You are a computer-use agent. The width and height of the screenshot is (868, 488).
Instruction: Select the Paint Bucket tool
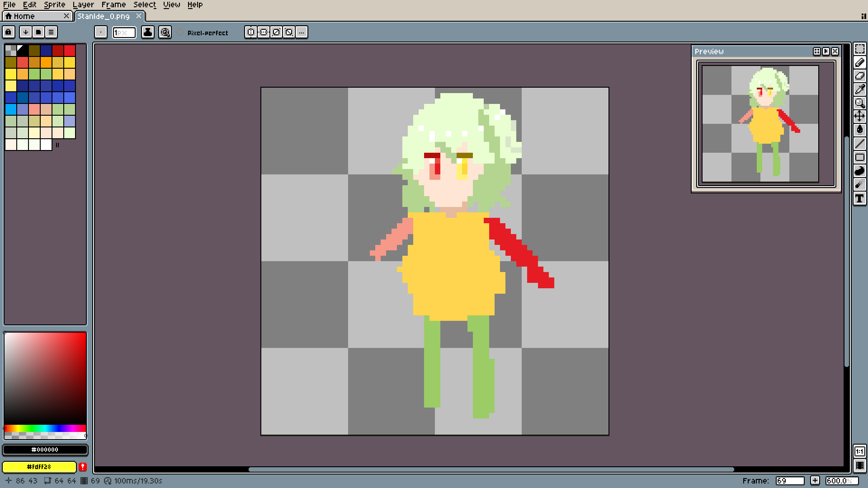859,130
